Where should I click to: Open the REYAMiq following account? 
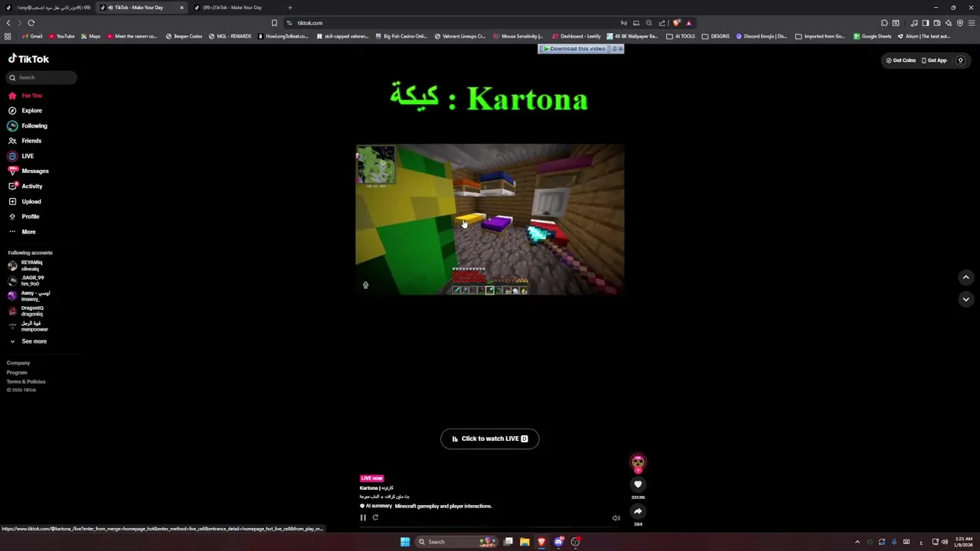(26, 266)
